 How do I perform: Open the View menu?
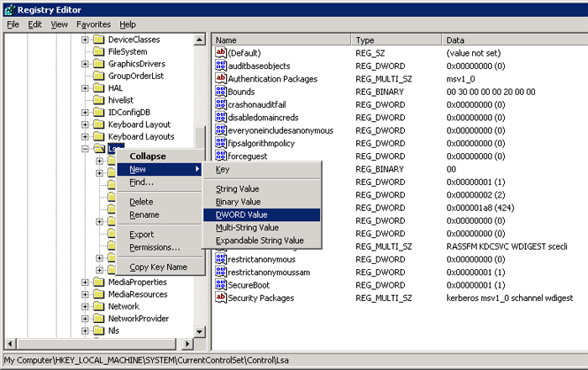click(60, 24)
